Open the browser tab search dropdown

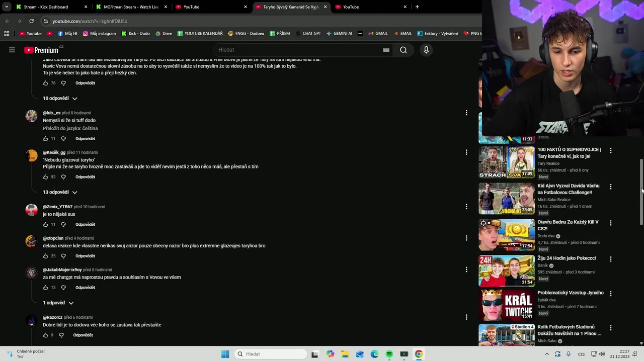click(7, 7)
